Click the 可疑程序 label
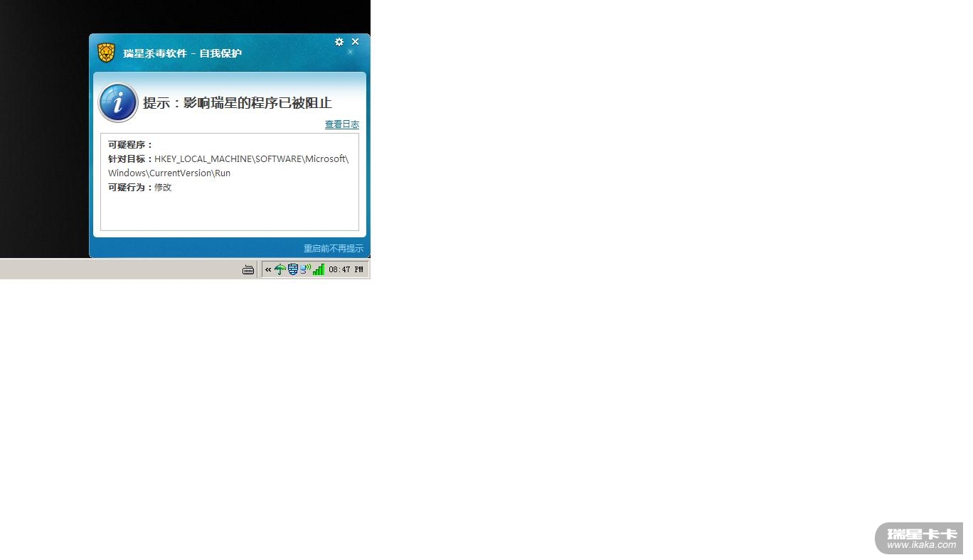This screenshot has width=973, height=560. [x=131, y=145]
